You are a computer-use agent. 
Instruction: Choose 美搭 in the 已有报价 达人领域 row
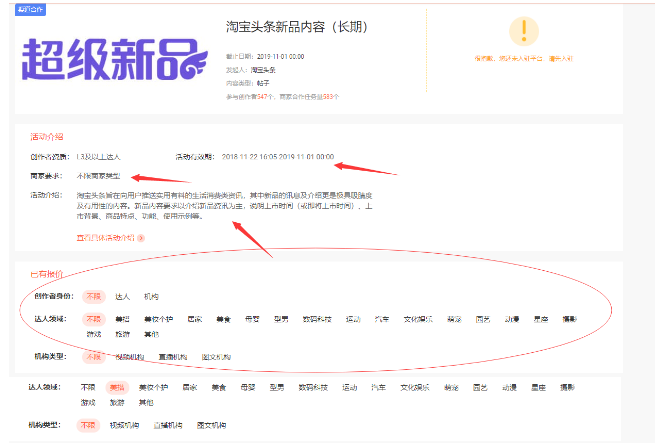coord(122,319)
